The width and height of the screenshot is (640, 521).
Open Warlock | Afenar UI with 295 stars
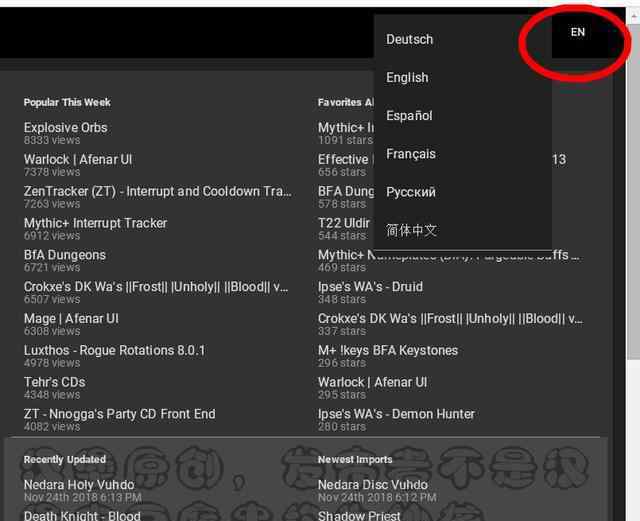tap(372, 382)
